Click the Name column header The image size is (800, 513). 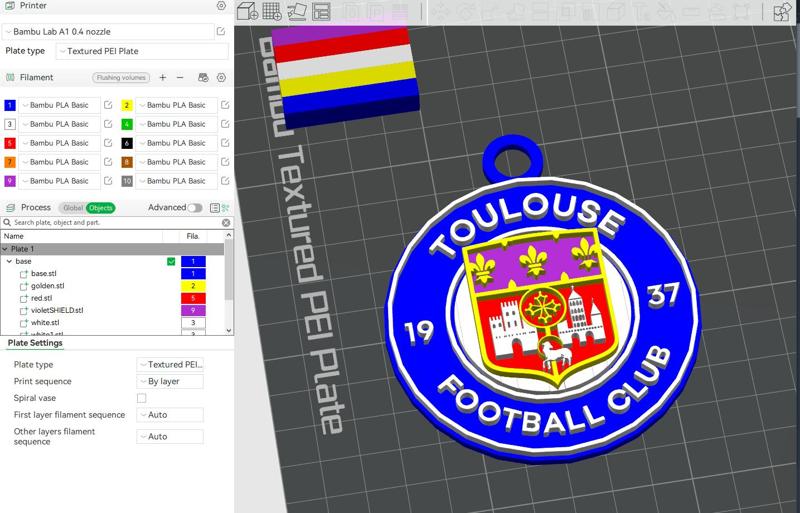13,236
